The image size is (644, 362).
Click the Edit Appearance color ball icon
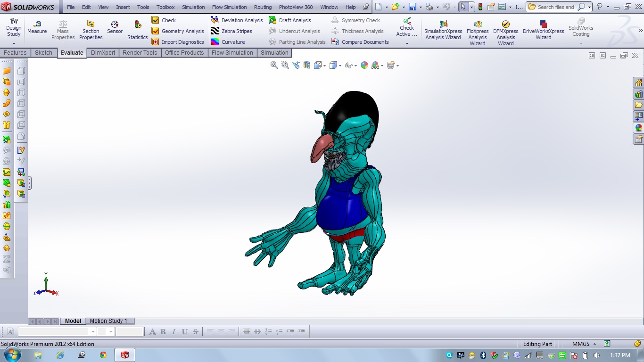(x=364, y=66)
